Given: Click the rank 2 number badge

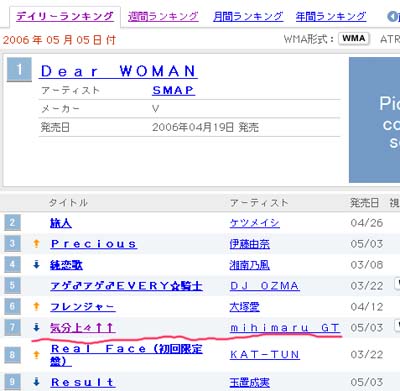Looking at the screenshot, I should click(12, 223).
